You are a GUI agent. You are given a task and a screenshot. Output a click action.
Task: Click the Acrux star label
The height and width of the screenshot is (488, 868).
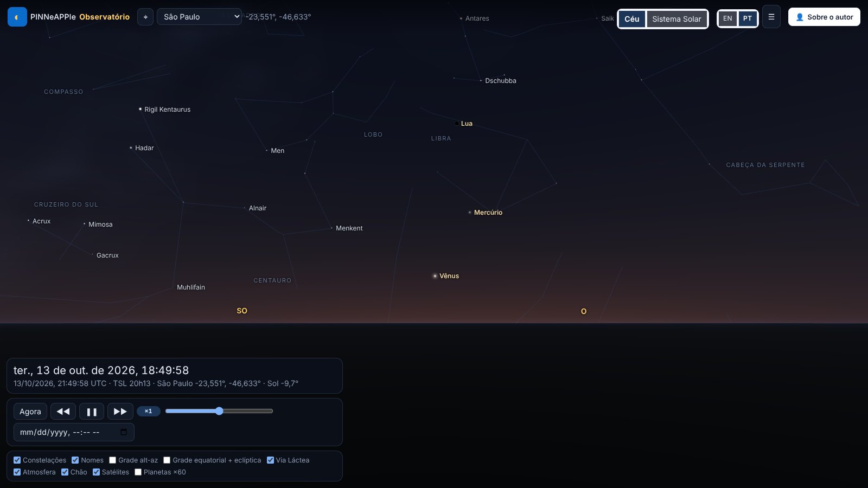tap(41, 221)
